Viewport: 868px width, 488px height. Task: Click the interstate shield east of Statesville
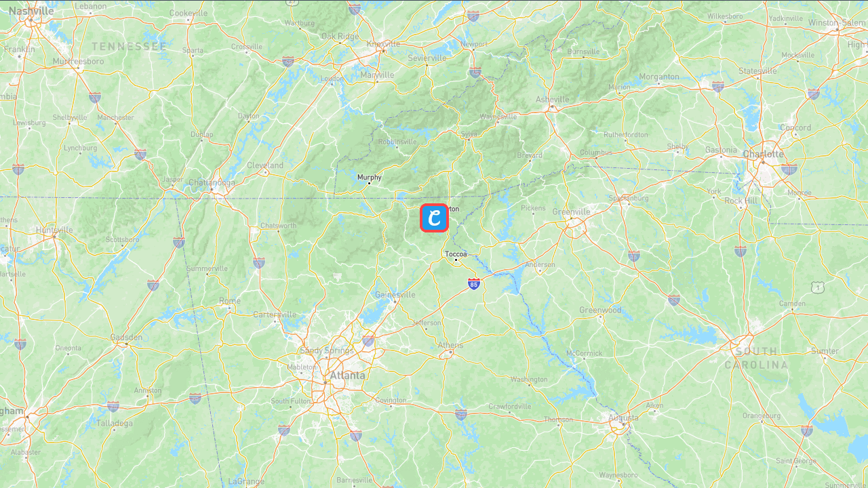tap(813, 94)
